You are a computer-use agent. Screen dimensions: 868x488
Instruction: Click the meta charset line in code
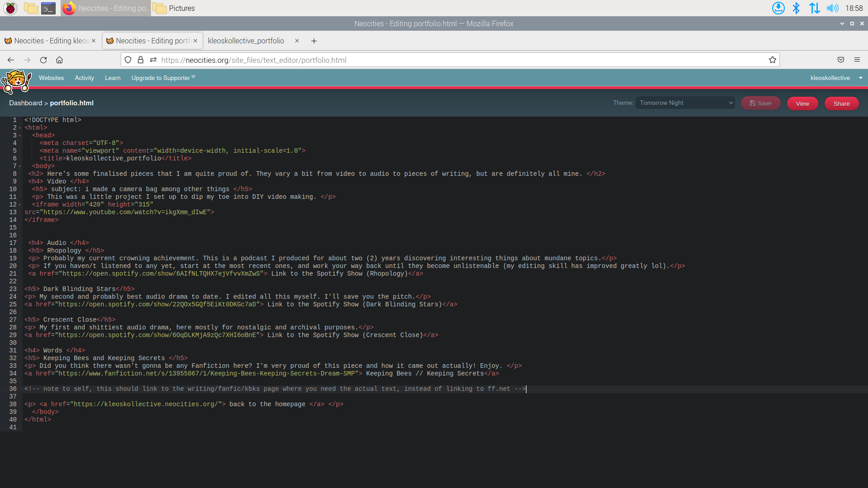coord(81,143)
